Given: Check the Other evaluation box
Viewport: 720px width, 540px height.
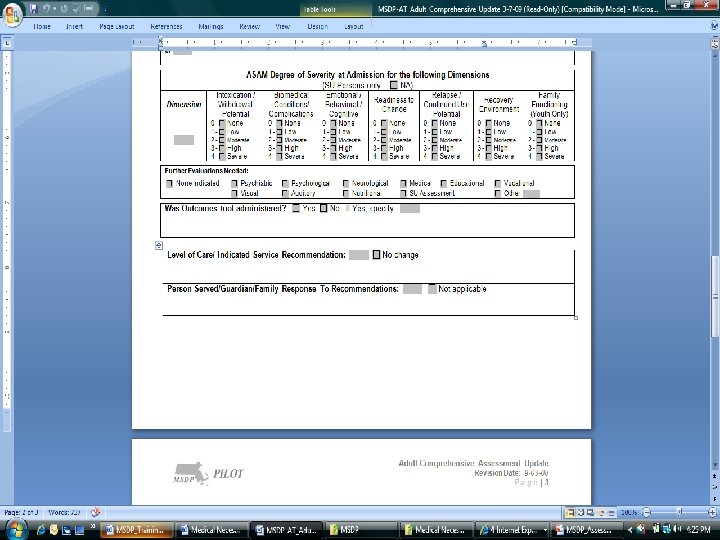Looking at the screenshot, I should [497, 193].
